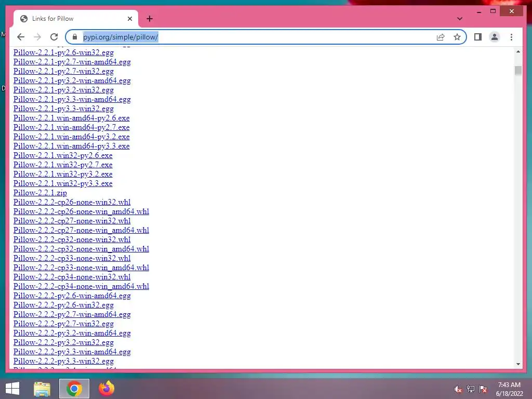532x399 pixels.
Task: Open the Windows Start menu
Action: pos(12,389)
